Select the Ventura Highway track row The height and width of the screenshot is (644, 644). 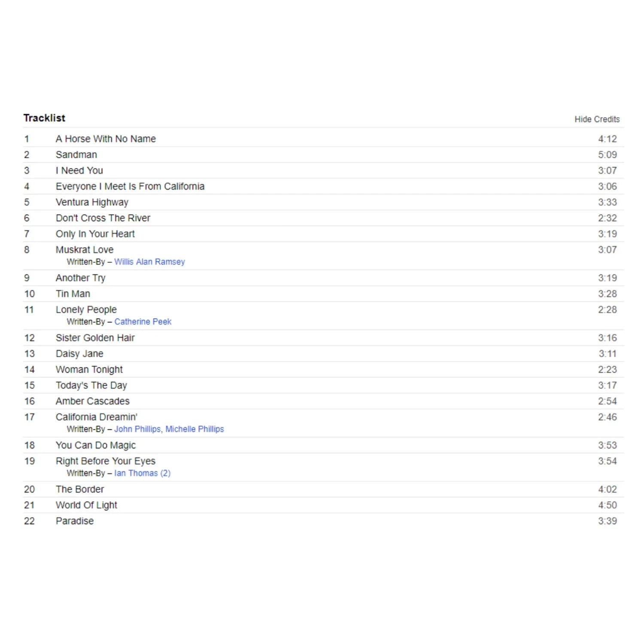(324, 202)
